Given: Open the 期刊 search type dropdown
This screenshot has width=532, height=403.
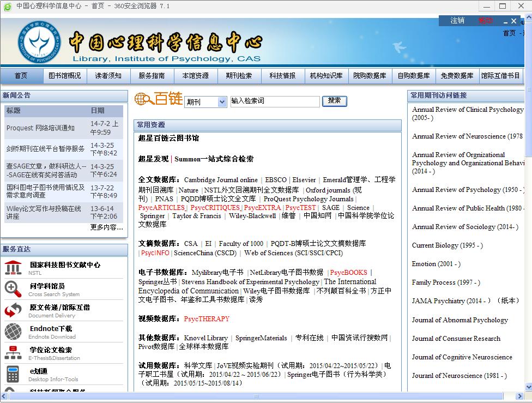Looking at the screenshot, I should point(205,102).
